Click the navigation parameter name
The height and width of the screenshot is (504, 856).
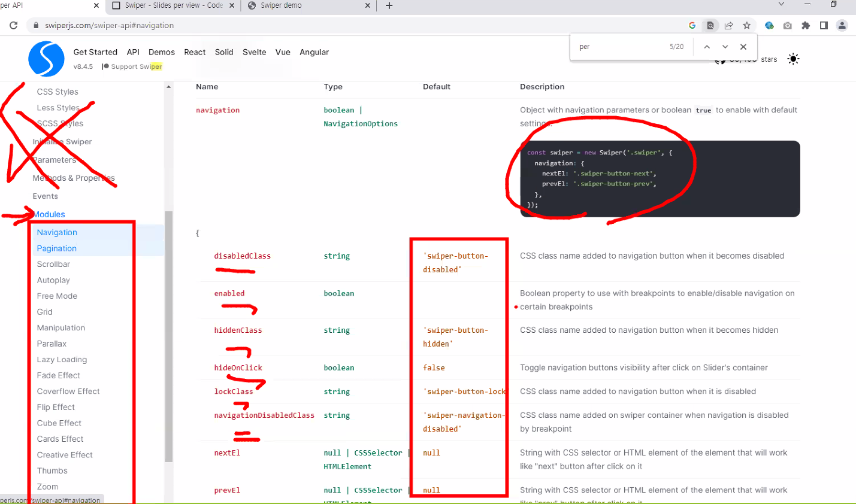tap(217, 110)
